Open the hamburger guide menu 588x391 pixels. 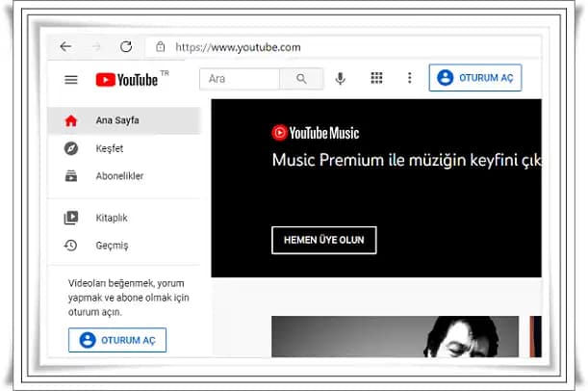(70, 79)
